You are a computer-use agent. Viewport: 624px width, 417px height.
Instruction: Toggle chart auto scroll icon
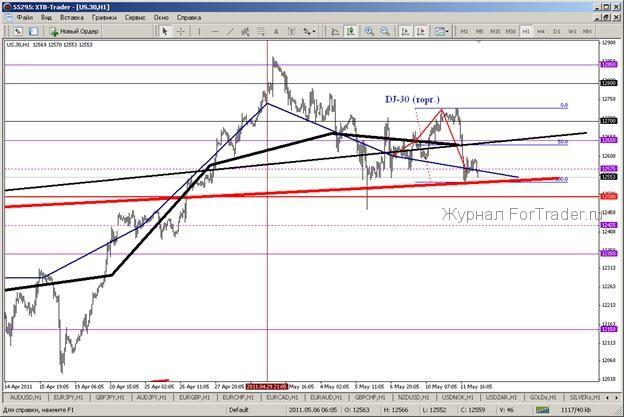(405, 31)
